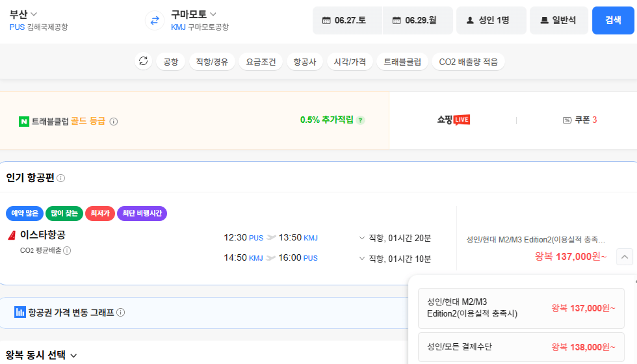Open the 항공권 가격 변동 그래프 info icon
Viewport: 637px width, 364px height.
[121, 313]
